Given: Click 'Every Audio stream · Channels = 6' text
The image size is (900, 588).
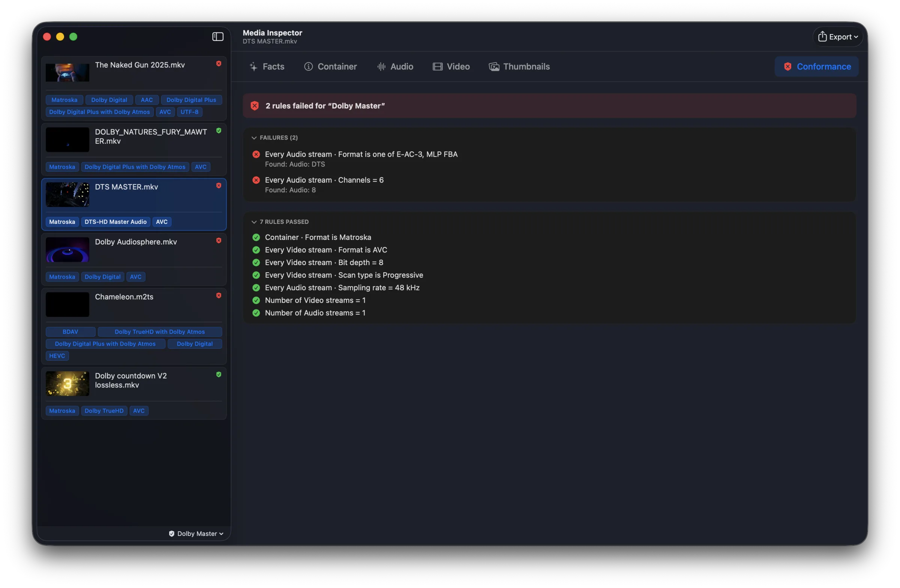Looking at the screenshot, I should (324, 180).
